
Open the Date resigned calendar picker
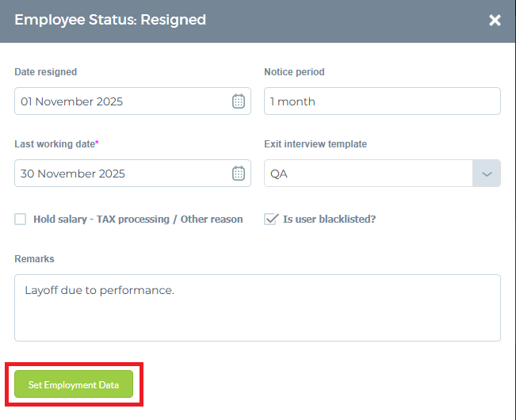point(239,101)
